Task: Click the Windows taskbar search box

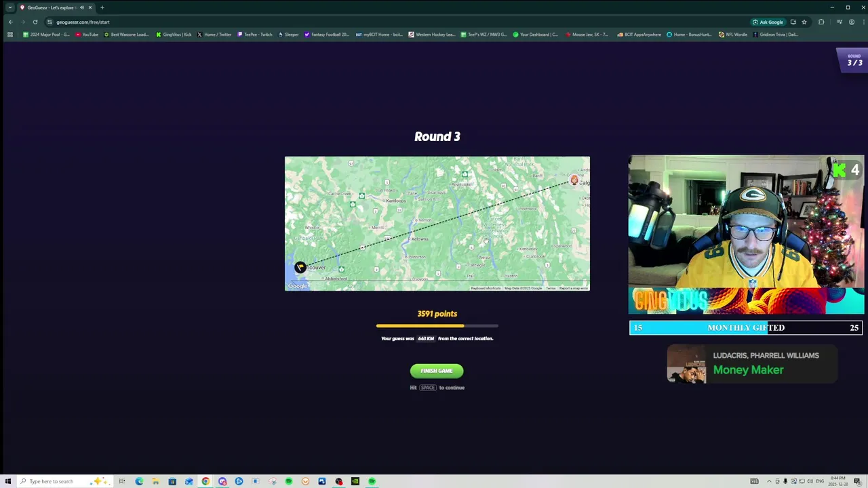Action: (x=64, y=481)
